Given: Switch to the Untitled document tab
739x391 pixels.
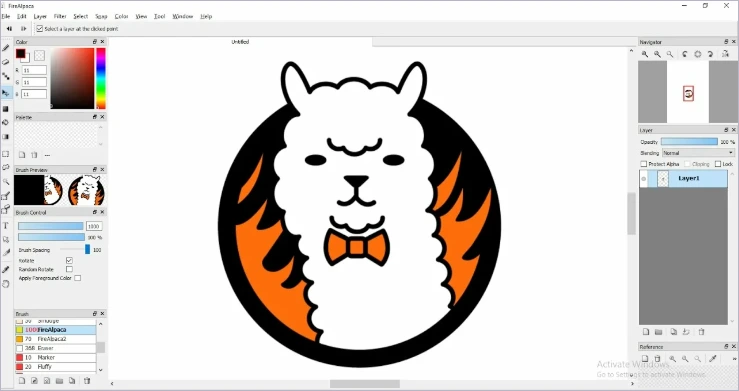Looking at the screenshot, I should [x=240, y=42].
